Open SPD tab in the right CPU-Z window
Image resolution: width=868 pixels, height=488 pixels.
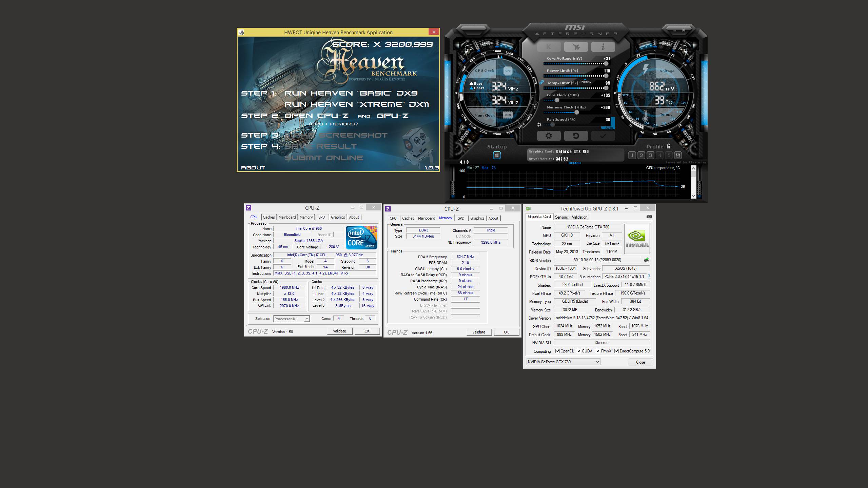point(461,218)
